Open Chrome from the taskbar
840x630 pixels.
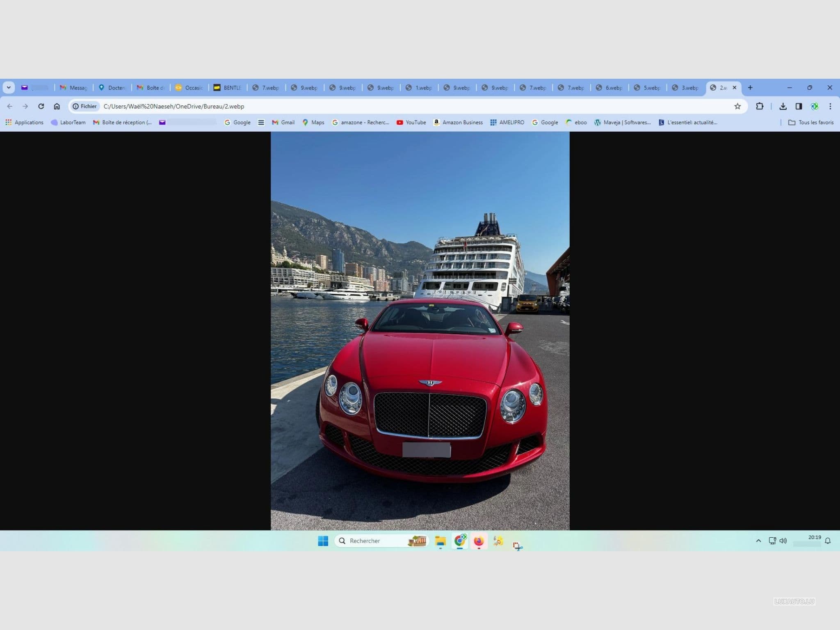point(460,541)
